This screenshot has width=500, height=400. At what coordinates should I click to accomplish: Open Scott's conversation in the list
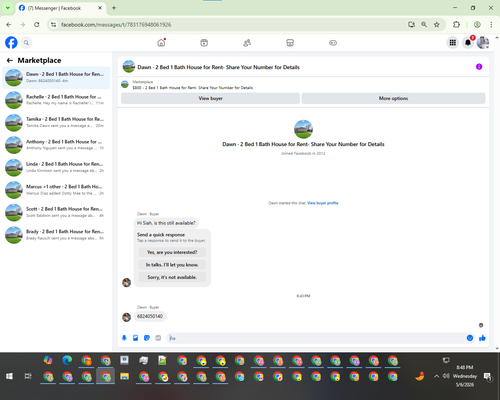click(56, 212)
